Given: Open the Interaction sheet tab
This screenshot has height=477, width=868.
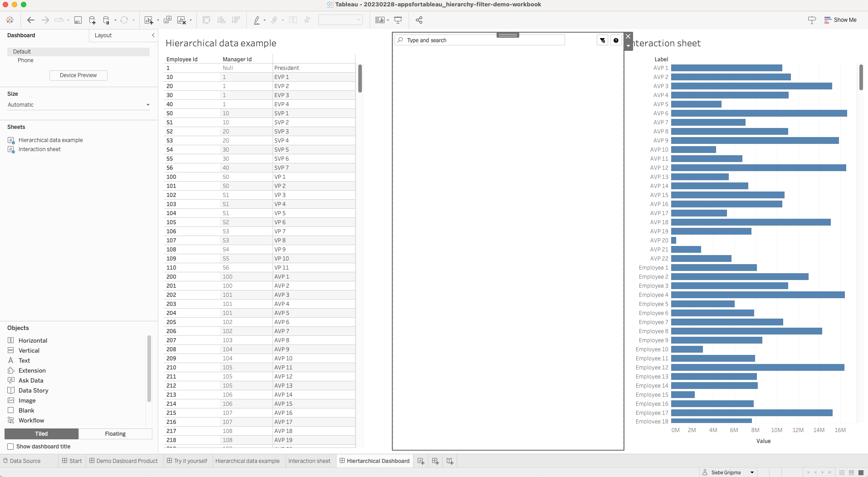Looking at the screenshot, I should click(309, 461).
